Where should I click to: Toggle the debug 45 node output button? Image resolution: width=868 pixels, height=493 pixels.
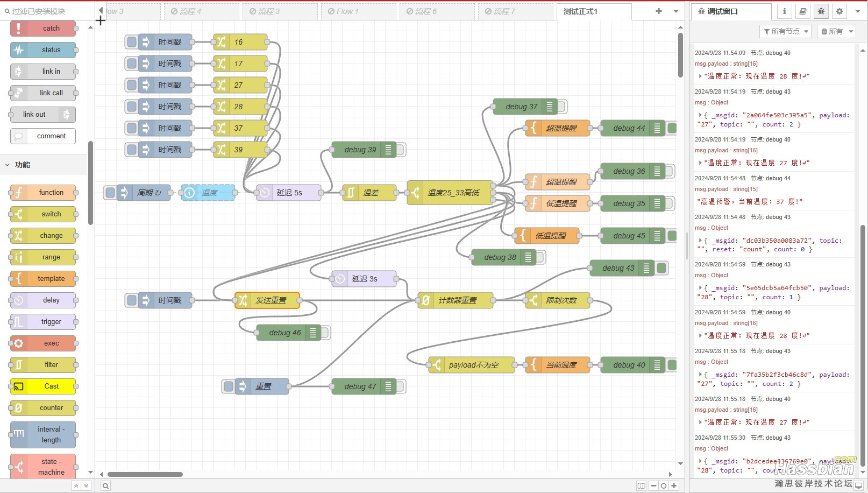click(671, 236)
